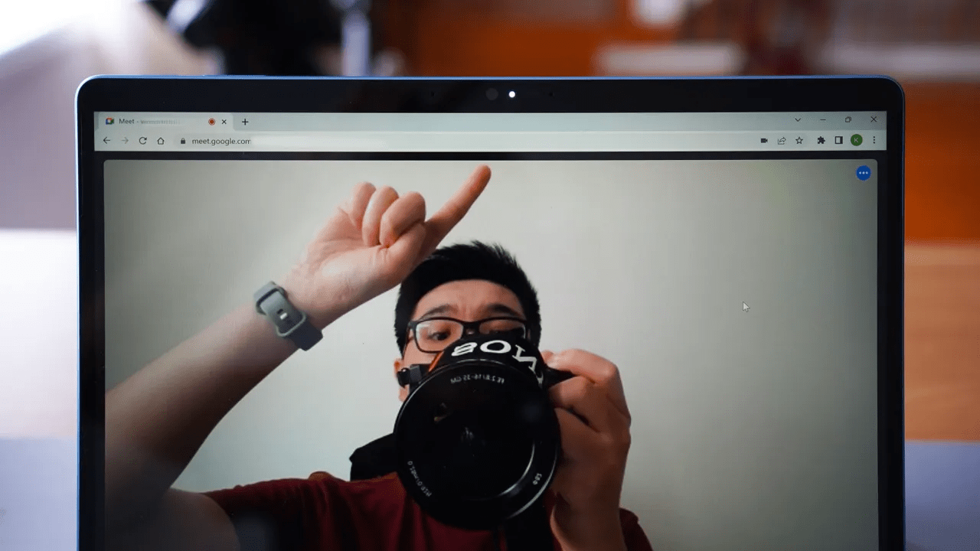Expand the tab search chevron
Viewport: 980px width, 551px height.
798,120
